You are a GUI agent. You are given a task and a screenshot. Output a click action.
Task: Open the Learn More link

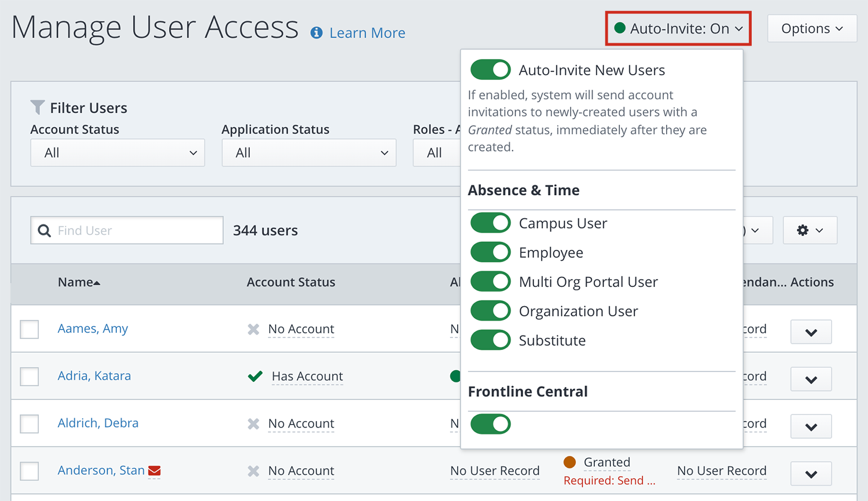point(367,33)
